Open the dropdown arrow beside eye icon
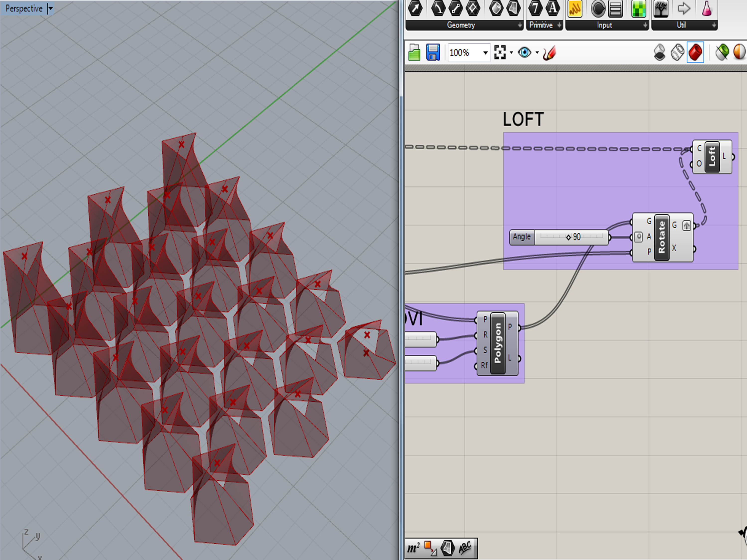The height and width of the screenshot is (560, 747). pyautogui.click(x=537, y=53)
